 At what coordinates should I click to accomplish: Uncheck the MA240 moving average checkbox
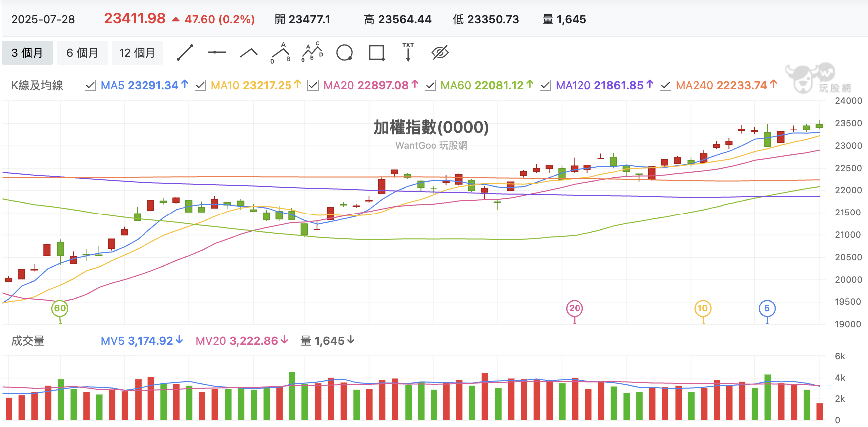pyautogui.click(x=665, y=85)
